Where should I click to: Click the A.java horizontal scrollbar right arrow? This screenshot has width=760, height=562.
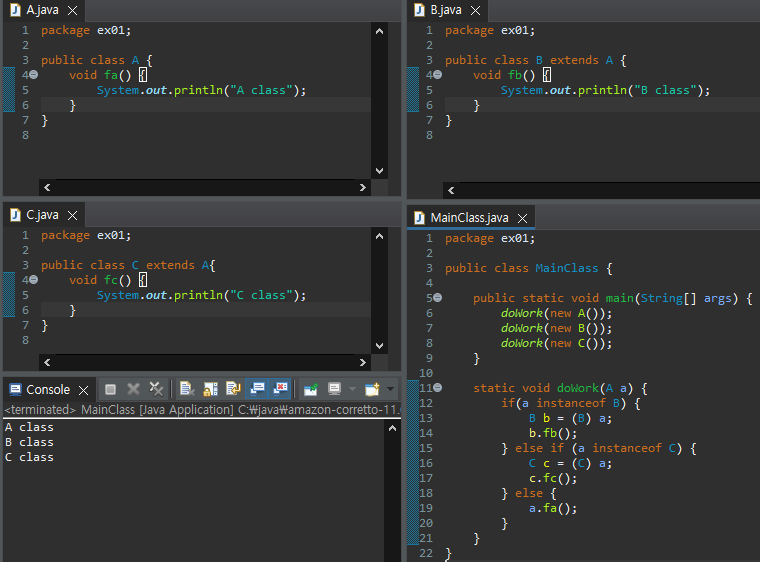(363, 187)
